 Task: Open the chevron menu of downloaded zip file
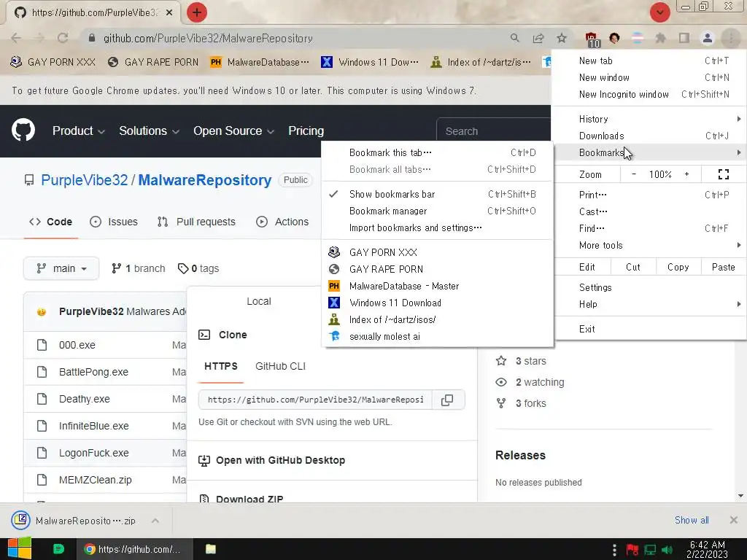(155, 521)
